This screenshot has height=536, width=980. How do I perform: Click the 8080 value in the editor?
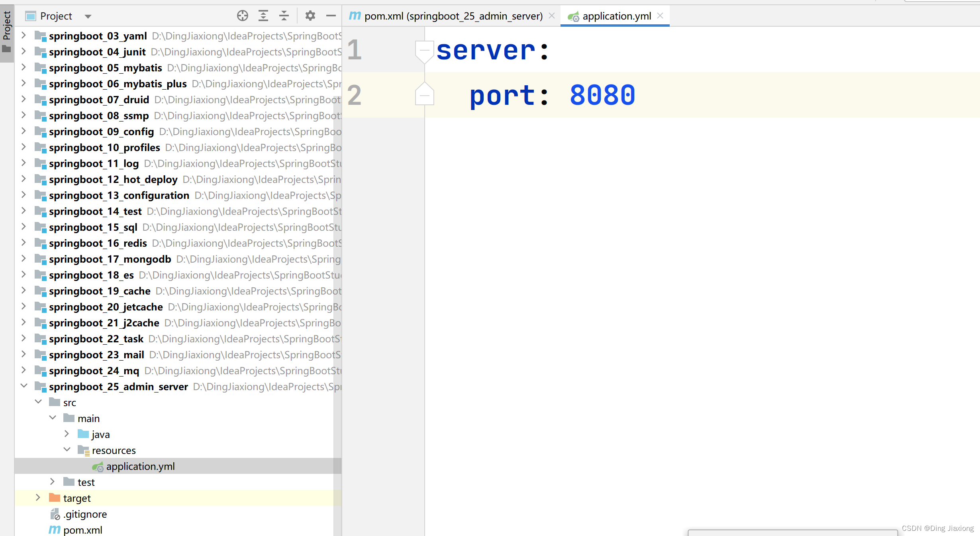tap(602, 95)
